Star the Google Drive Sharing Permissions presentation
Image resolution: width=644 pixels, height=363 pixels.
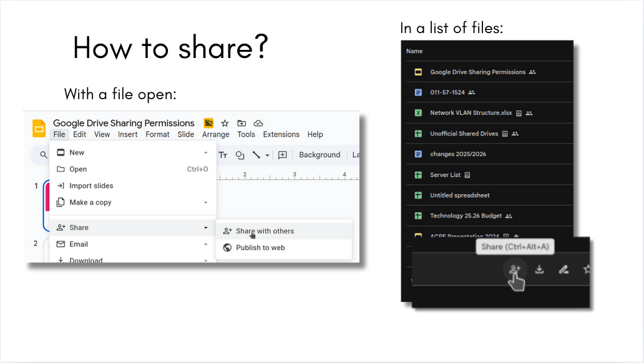225,123
